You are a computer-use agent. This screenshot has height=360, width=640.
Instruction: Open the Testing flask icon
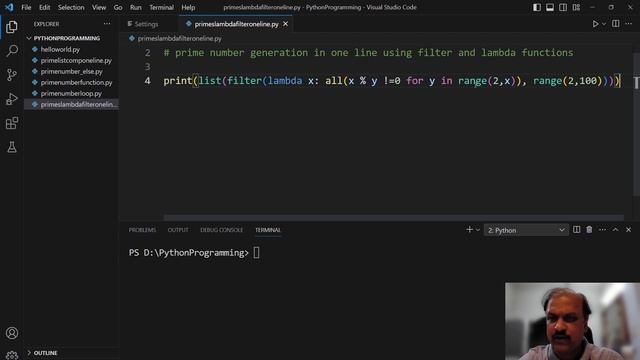(12, 147)
